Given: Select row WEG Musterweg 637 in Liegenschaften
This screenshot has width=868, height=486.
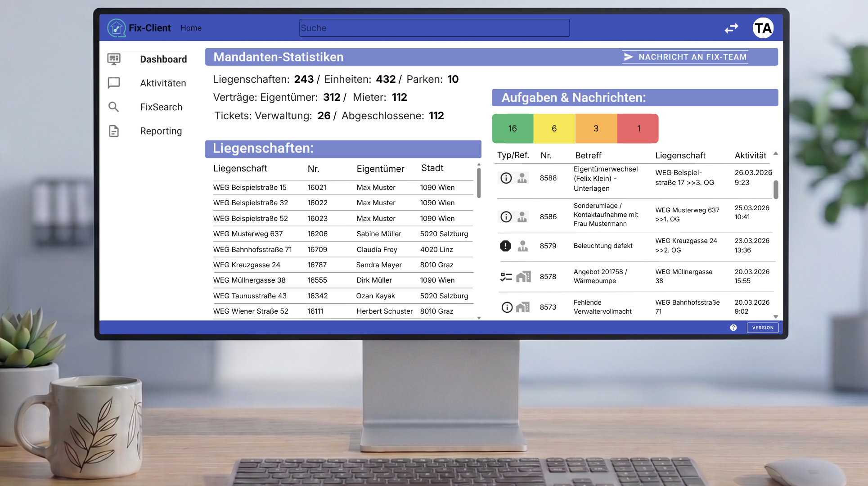Looking at the screenshot, I should pos(343,234).
